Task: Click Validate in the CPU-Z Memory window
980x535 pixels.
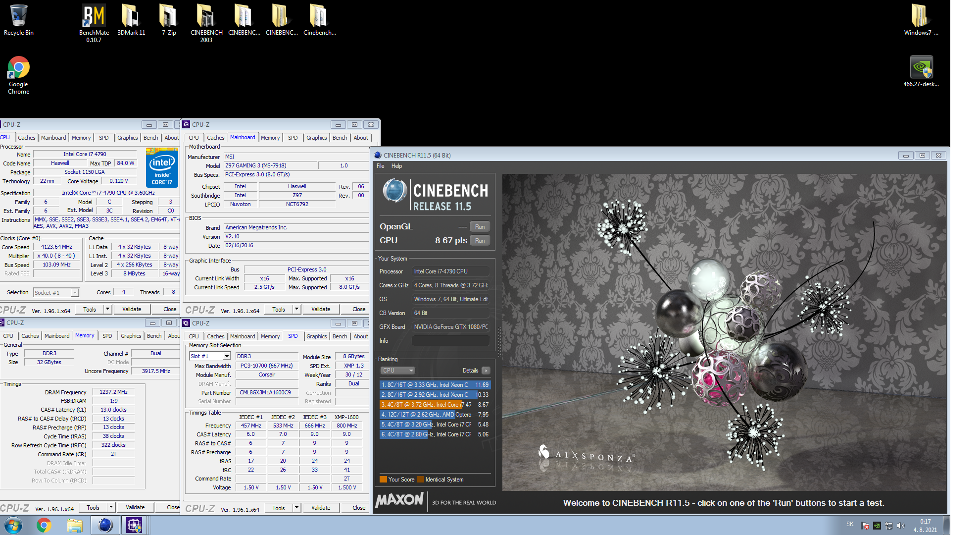Action: click(135, 507)
